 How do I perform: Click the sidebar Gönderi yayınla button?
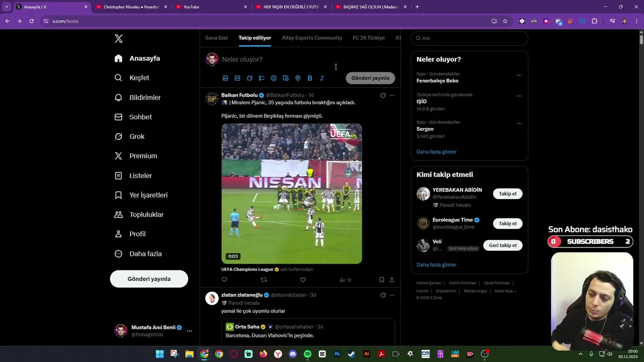(149, 279)
